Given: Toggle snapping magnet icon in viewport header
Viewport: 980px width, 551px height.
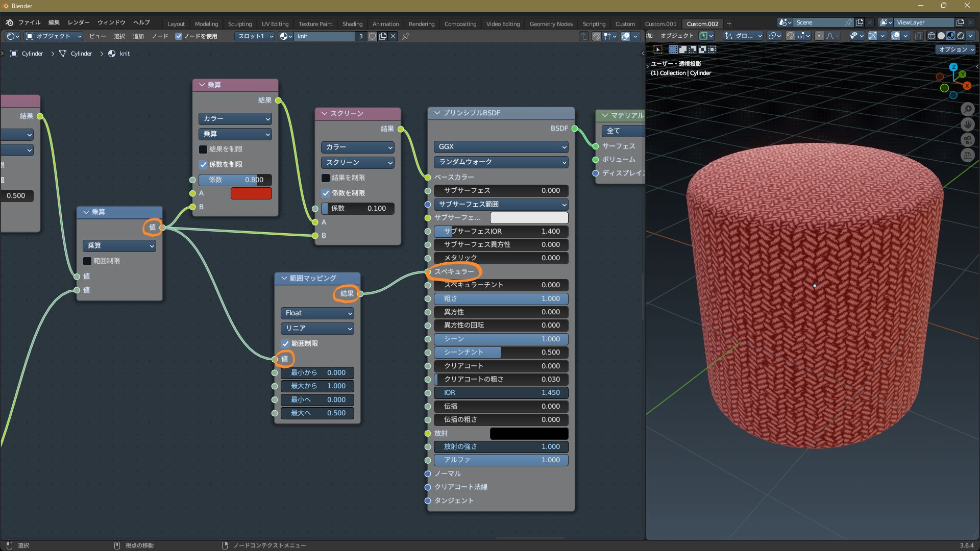Looking at the screenshot, I should [x=790, y=36].
